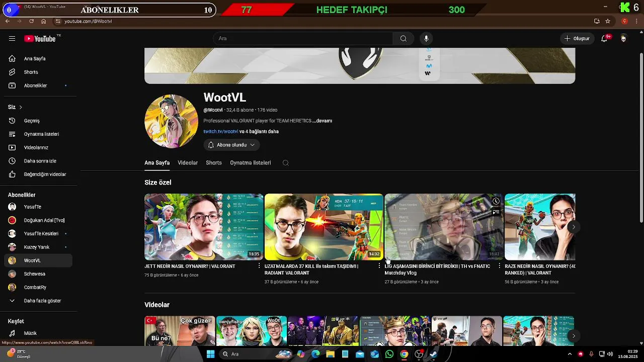Open twitch.tv/wootvl link
Screen dimensions: 644x362
(221, 132)
